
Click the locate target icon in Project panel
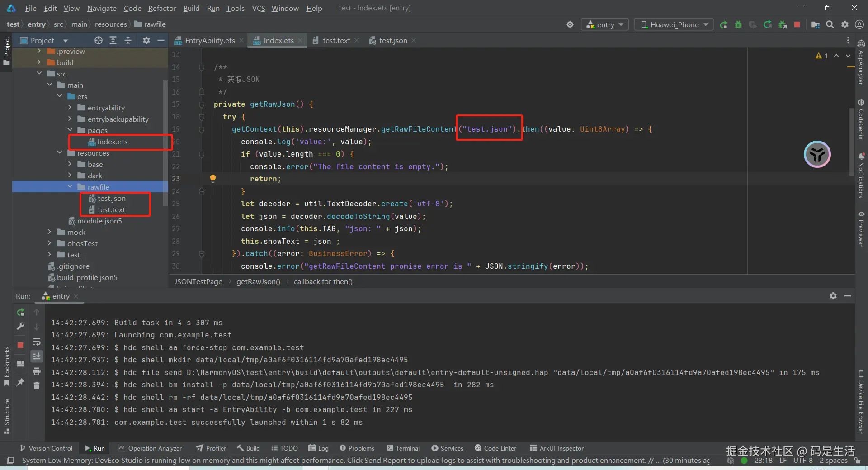98,40
